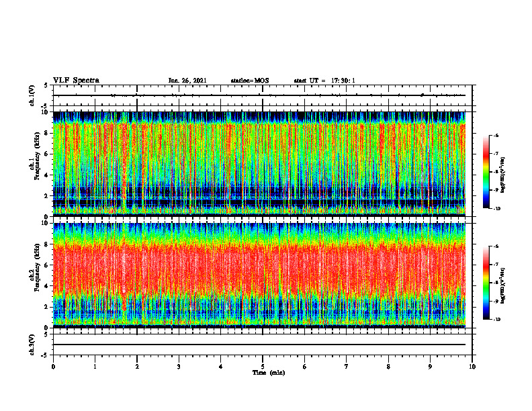Click time axis tick label "10"
Viewport: 532px width, 411px height.
[x=472, y=367]
